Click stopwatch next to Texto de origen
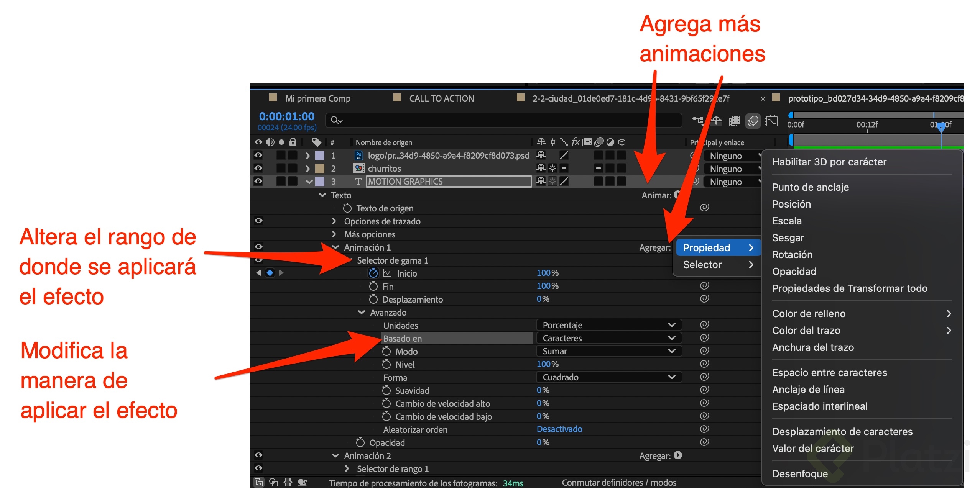This screenshot has height=488, width=980. coord(347,208)
